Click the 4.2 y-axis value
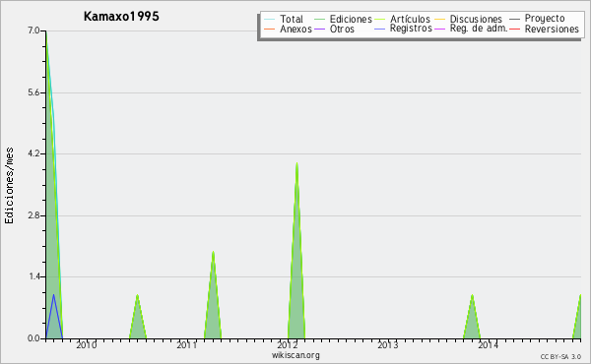The height and width of the screenshot is (364, 591). [33, 153]
